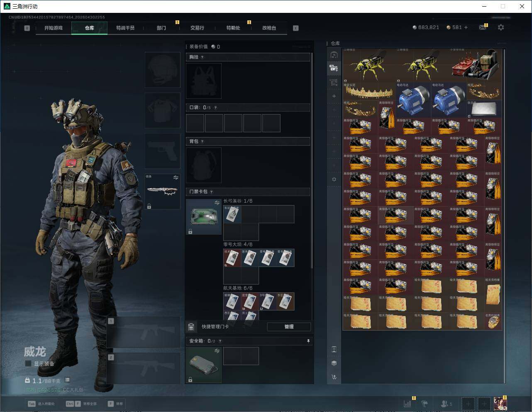Viewport: 532px width, 412px height.
Task: Click the Tab 进入特勤处 shortcut
Action: coord(41,404)
